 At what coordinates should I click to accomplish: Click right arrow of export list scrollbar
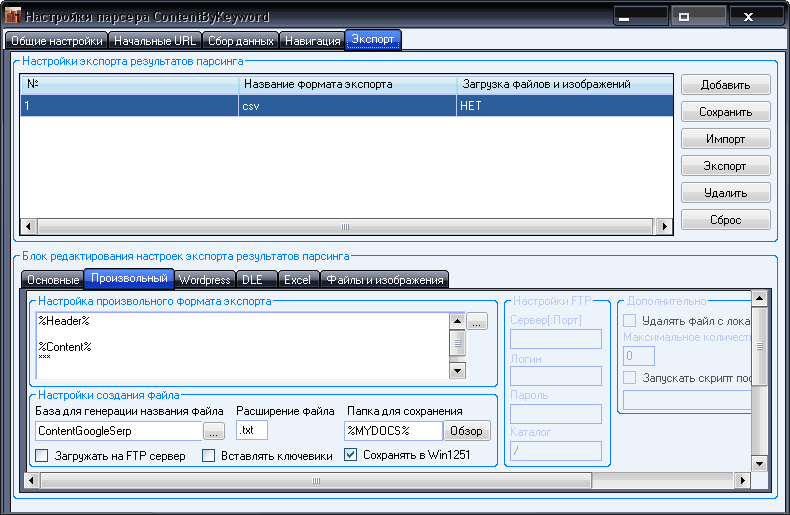click(665, 227)
